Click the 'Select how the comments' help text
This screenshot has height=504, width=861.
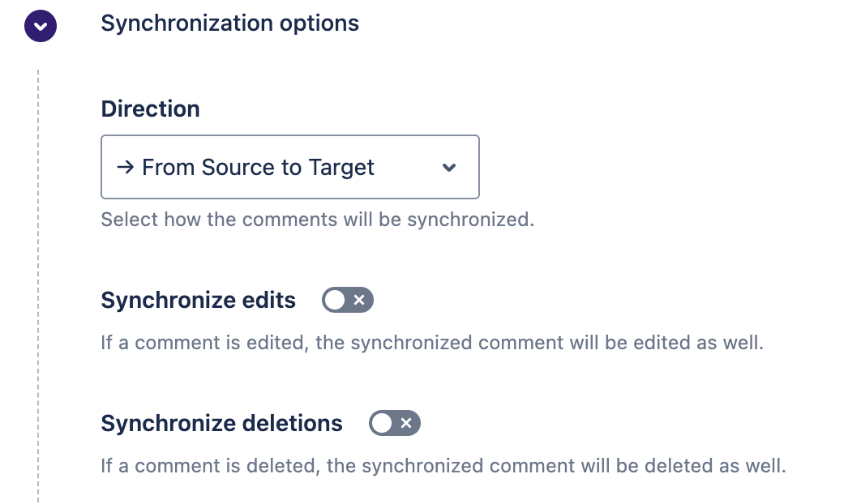(317, 220)
